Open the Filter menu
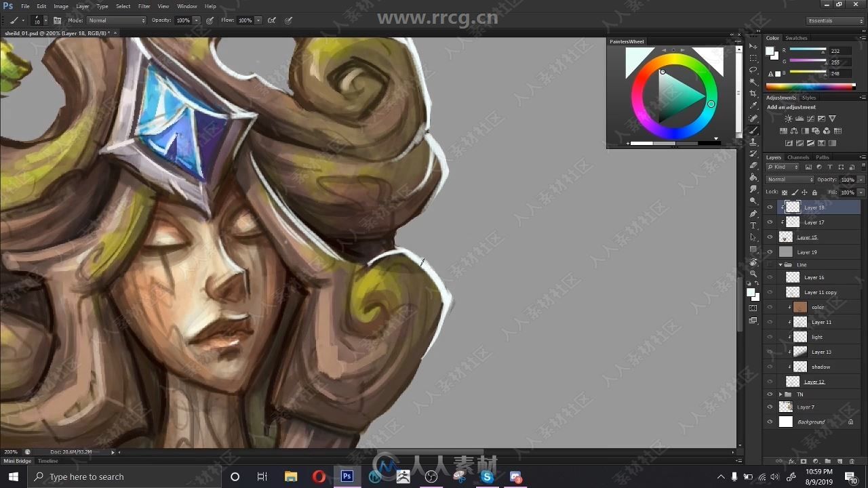 click(144, 6)
